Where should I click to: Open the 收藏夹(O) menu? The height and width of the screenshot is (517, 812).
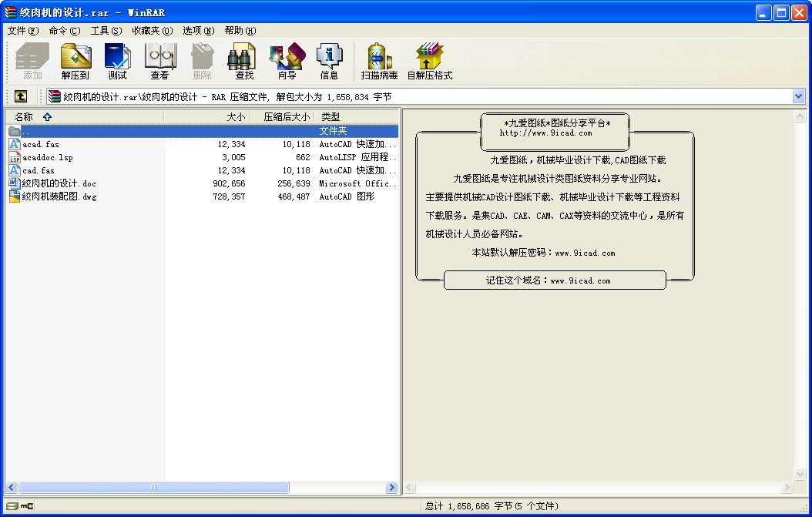pyautogui.click(x=153, y=31)
